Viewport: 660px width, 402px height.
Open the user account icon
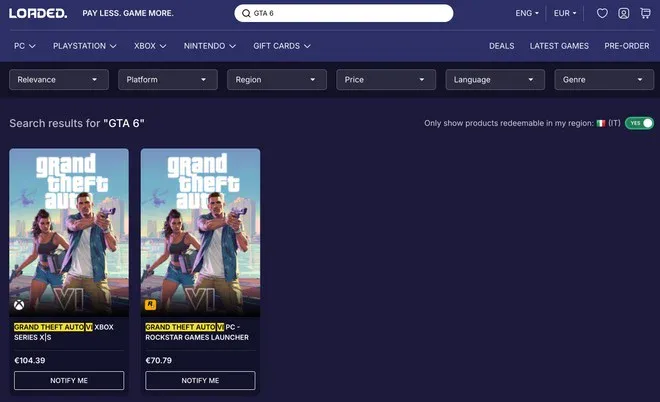(x=624, y=13)
